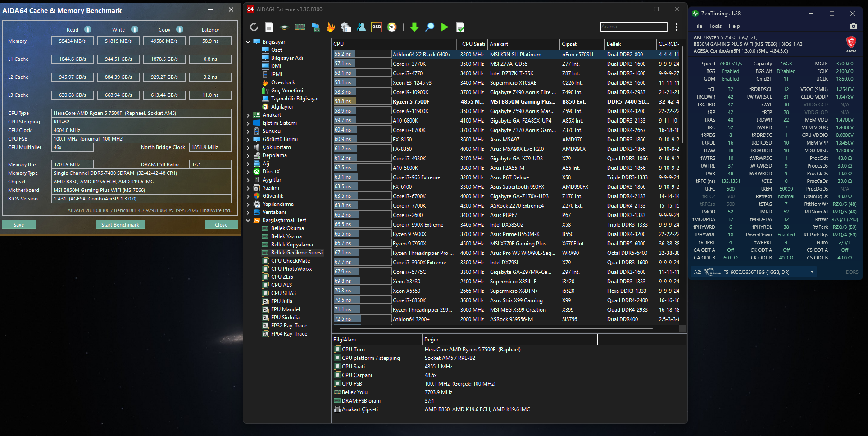Click the ZenTimings screenshot camera icon
Viewport: 868px width, 436px height.
point(853,26)
